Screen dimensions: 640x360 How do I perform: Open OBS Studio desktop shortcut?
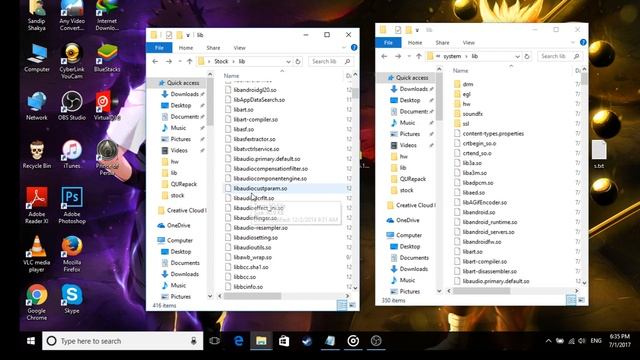72,106
